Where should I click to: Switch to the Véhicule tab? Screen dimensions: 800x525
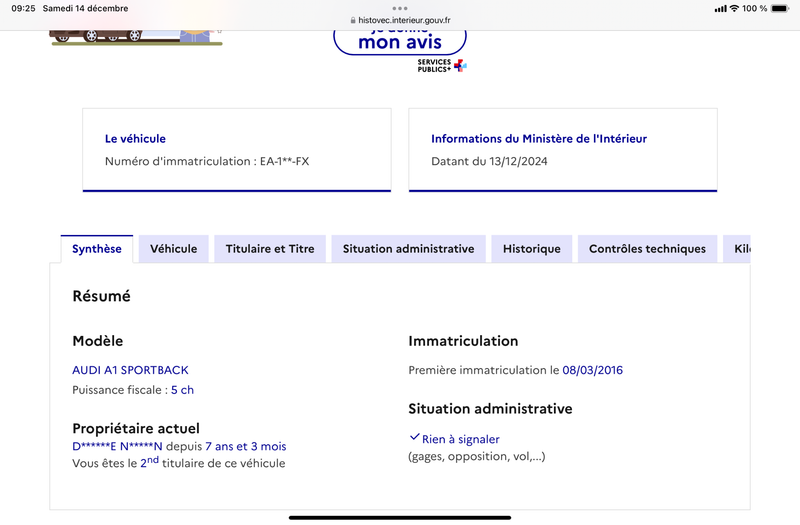pos(173,249)
